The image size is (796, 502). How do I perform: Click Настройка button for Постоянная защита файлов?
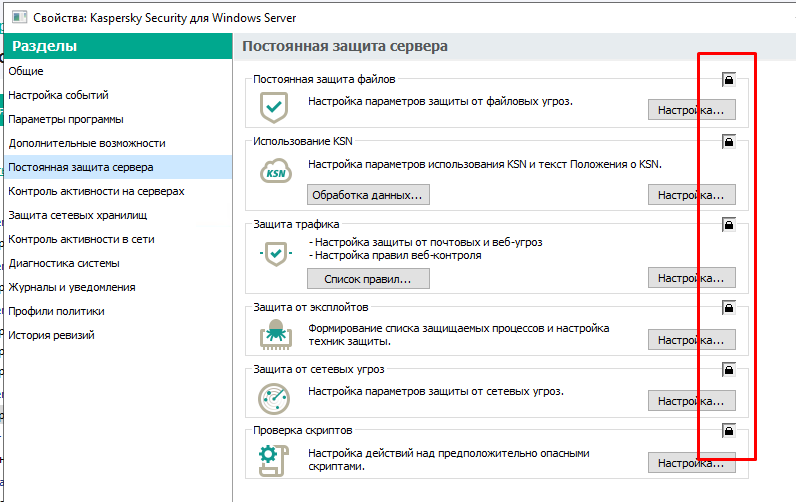691,110
